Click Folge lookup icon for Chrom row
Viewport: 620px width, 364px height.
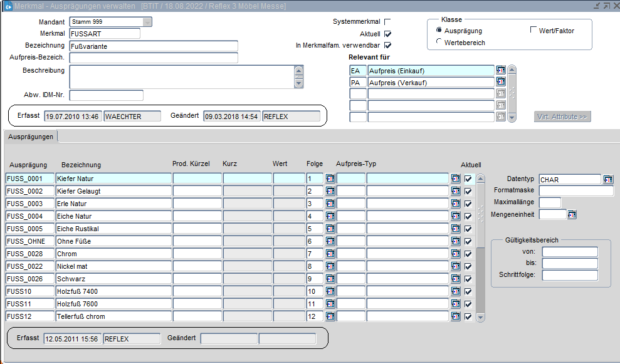[x=330, y=254]
